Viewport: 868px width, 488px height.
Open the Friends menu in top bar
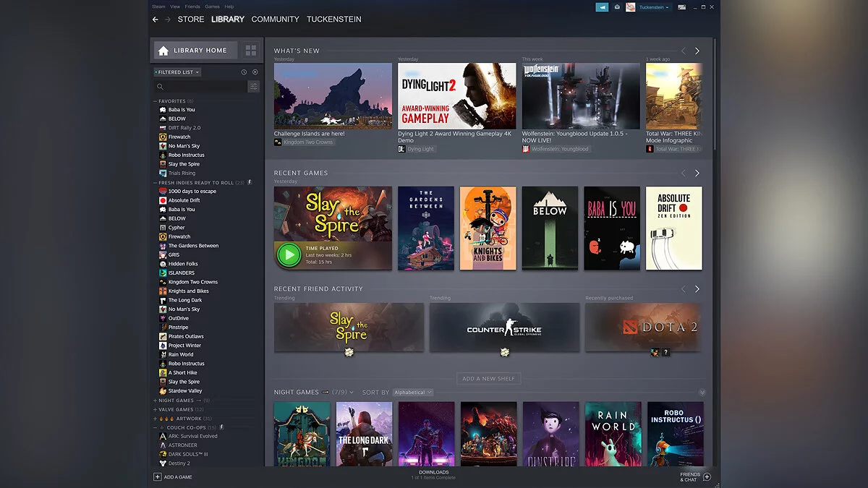[192, 7]
